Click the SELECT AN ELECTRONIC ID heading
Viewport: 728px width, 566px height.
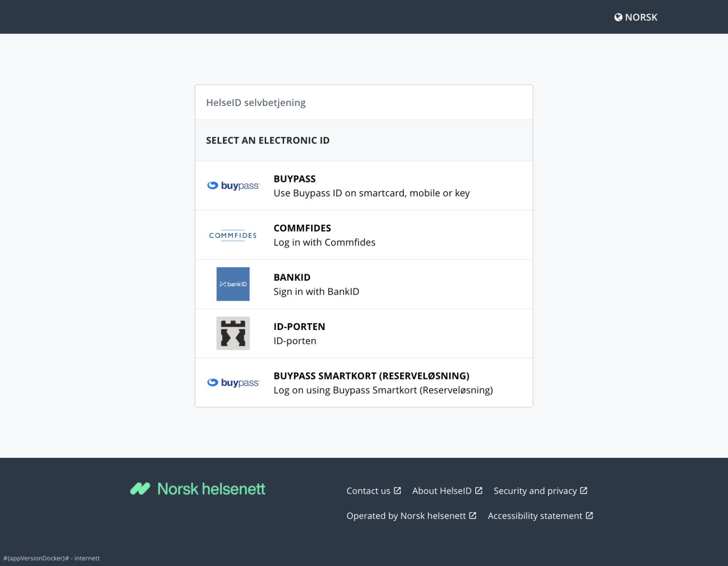click(x=268, y=141)
